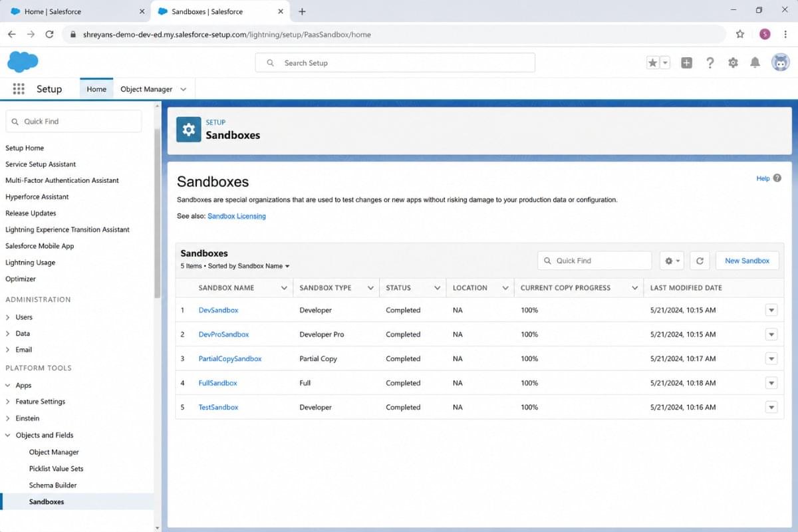
Task: Switch to the Home | Salesforce browser tab
Action: click(x=78, y=11)
